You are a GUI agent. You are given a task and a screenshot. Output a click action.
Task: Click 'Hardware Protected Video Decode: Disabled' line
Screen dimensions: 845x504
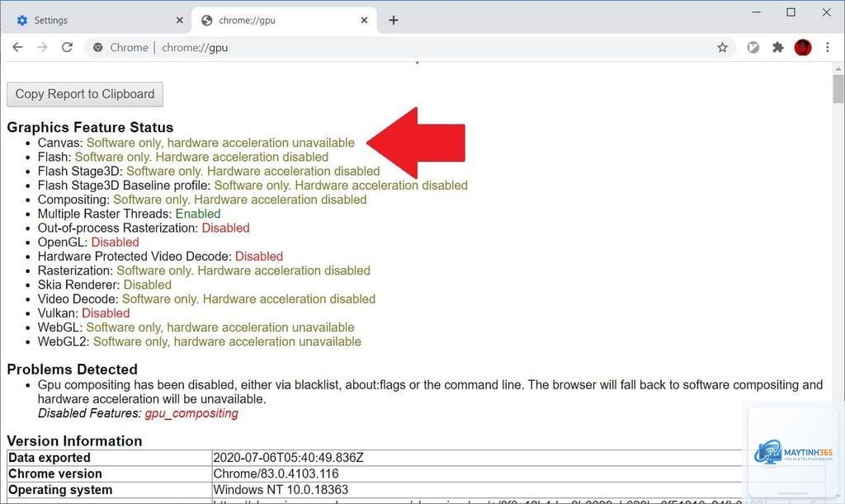click(160, 257)
